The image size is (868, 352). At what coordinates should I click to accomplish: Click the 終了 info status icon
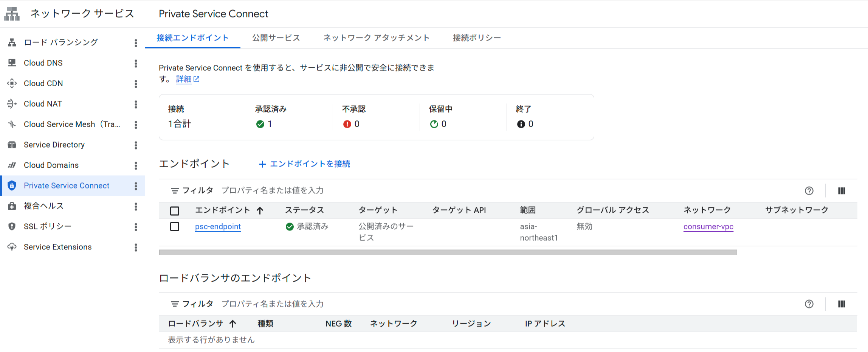click(x=521, y=124)
